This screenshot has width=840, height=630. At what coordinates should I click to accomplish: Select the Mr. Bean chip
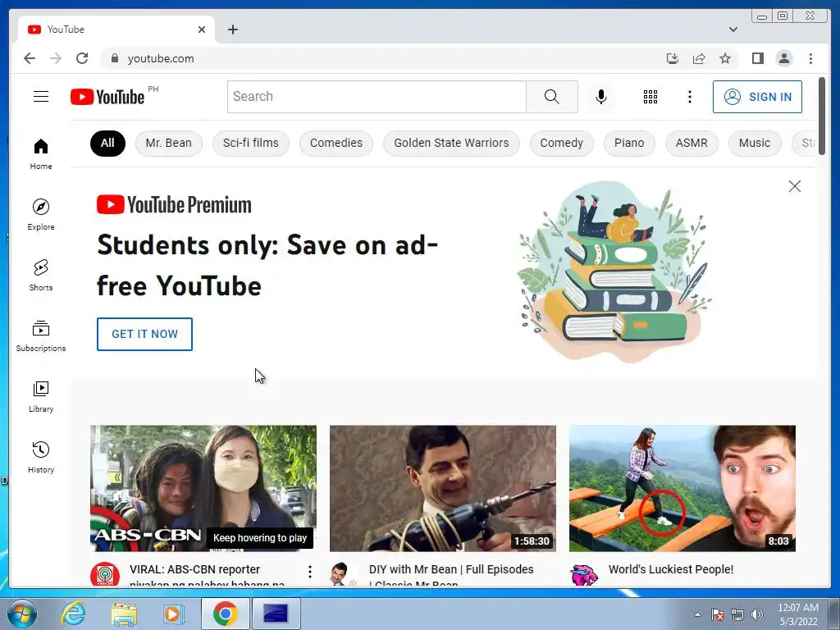(x=169, y=143)
